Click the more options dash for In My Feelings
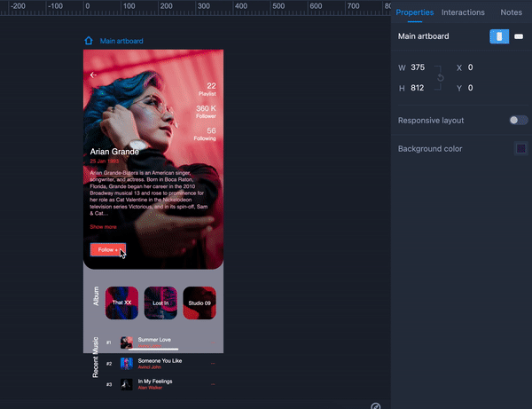This screenshot has height=409, width=532. click(213, 384)
